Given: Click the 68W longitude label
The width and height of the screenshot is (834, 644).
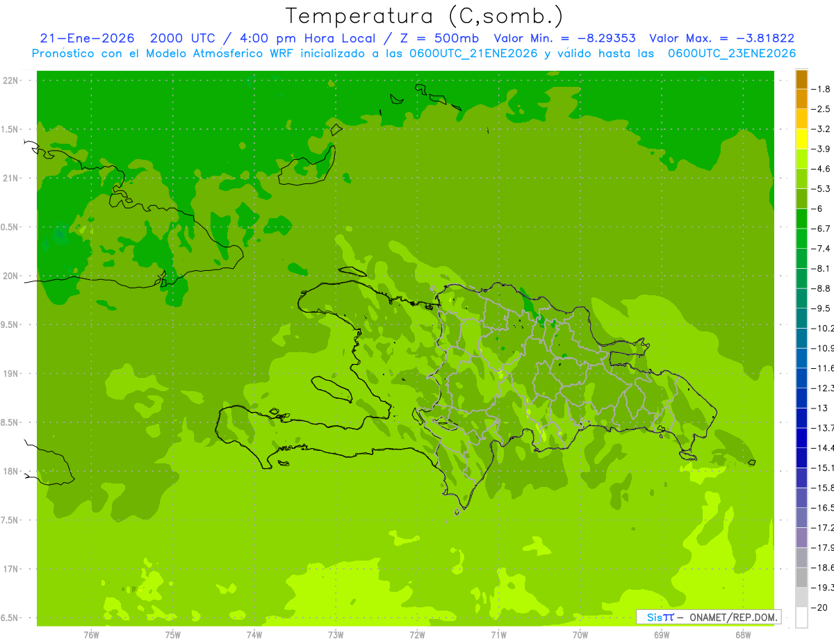Looking at the screenshot, I should [x=743, y=635].
